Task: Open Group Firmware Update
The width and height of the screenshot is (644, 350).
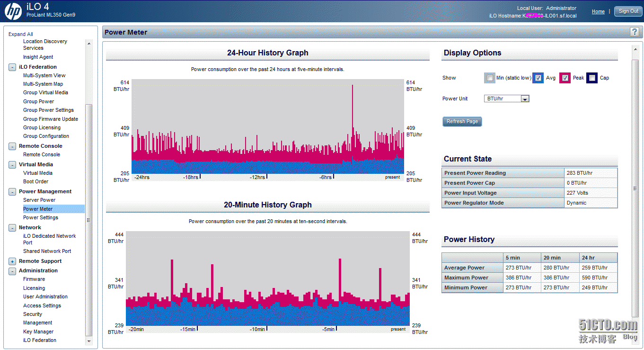Action: tap(51, 119)
